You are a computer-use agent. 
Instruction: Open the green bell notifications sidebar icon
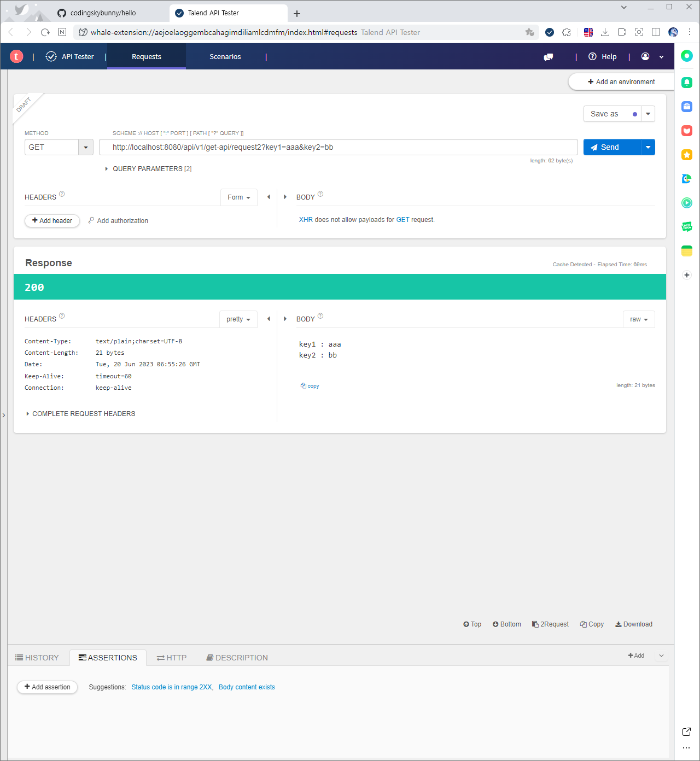point(687,83)
